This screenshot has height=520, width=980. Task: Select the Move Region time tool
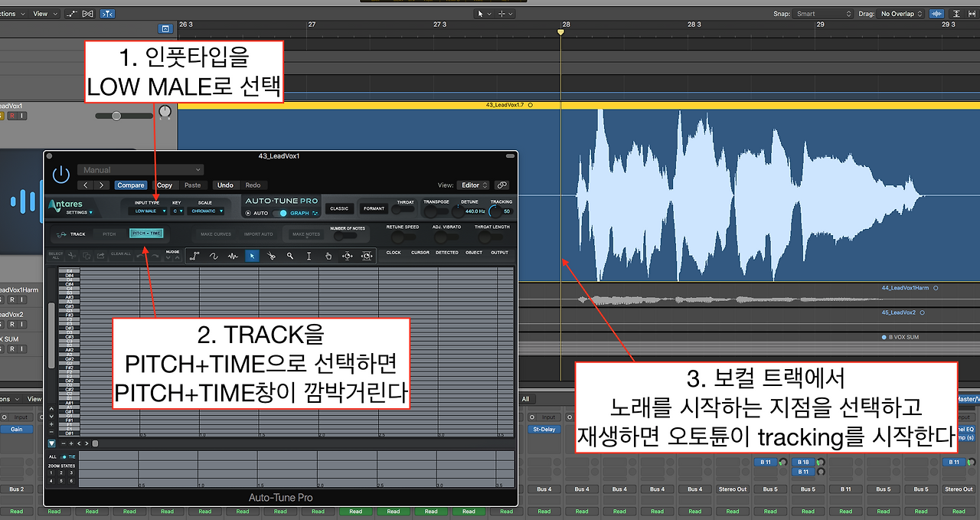(x=367, y=256)
